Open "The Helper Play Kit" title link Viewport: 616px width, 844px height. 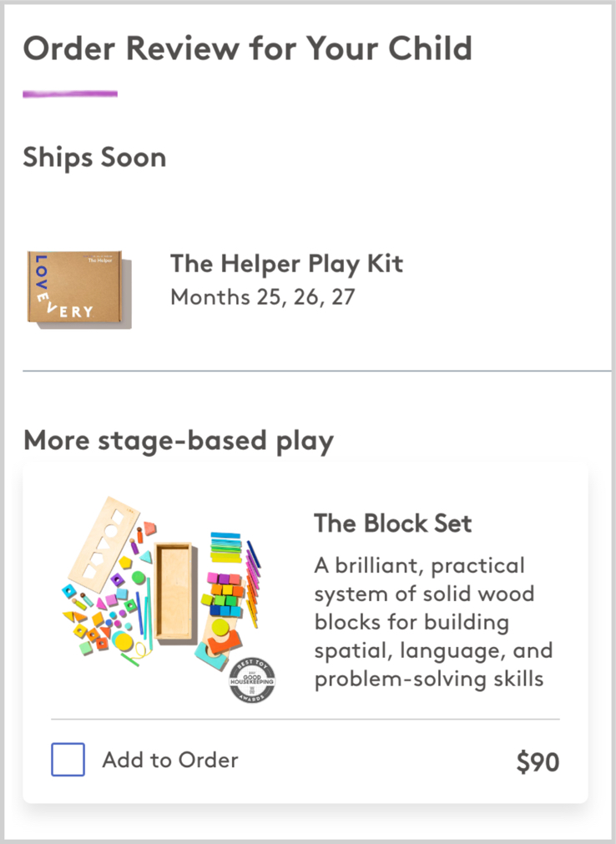(286, 264)
